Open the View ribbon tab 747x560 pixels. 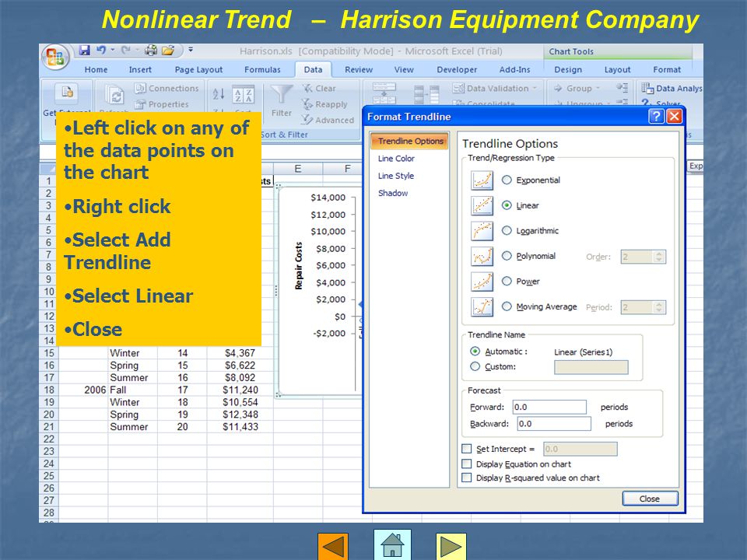(x=404, y=69)
